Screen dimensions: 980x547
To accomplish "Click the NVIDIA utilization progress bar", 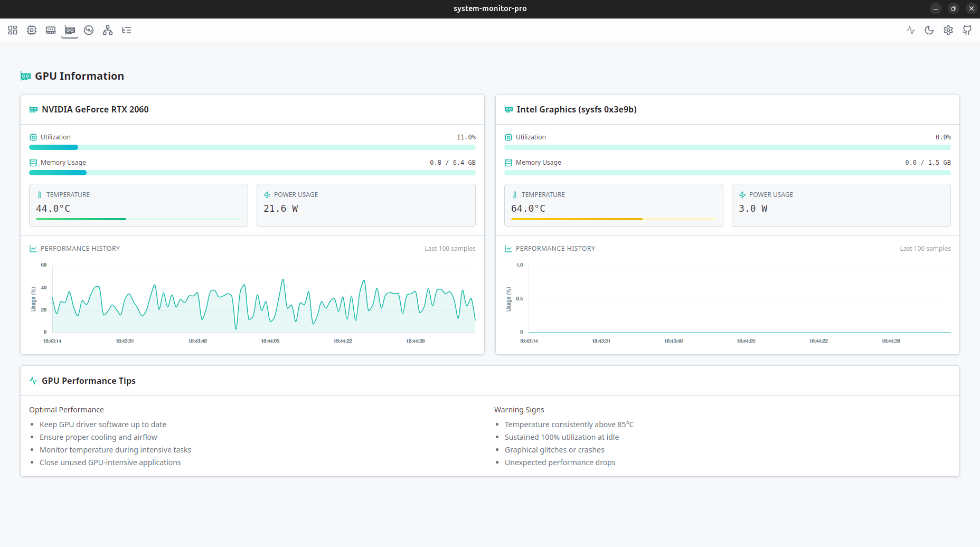I will (252, 147).
